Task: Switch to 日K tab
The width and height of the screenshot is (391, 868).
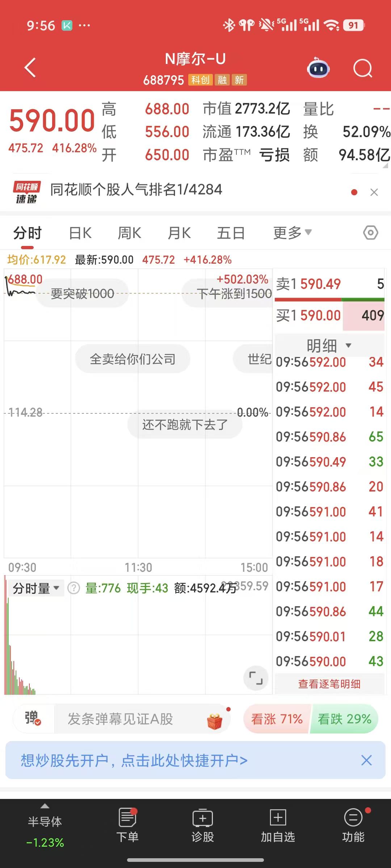Action: click(80, 233)
